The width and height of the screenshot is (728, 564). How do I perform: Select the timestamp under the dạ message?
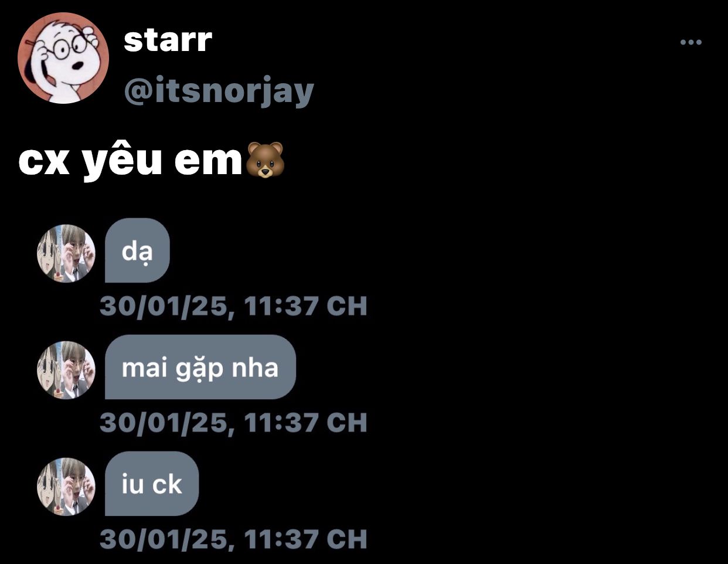coord(233,306)
